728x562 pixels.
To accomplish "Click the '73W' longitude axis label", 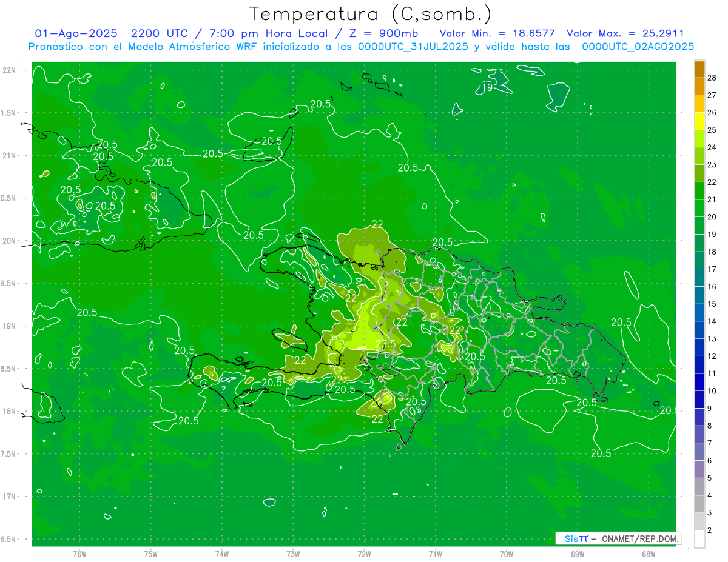I will 292,554.
